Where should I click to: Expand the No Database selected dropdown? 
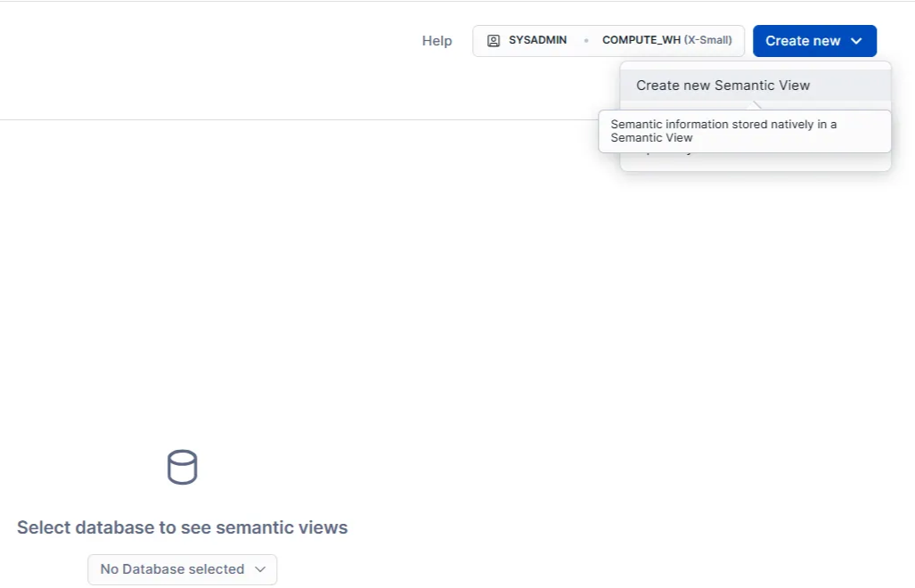182,569
